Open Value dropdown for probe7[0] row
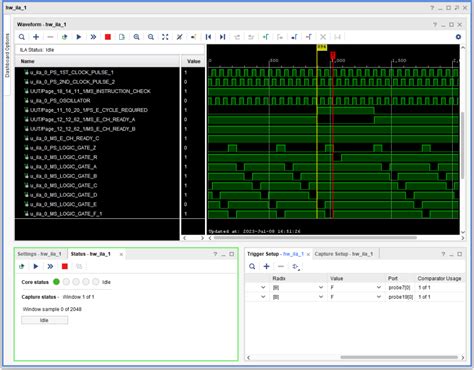 point(379,287)
